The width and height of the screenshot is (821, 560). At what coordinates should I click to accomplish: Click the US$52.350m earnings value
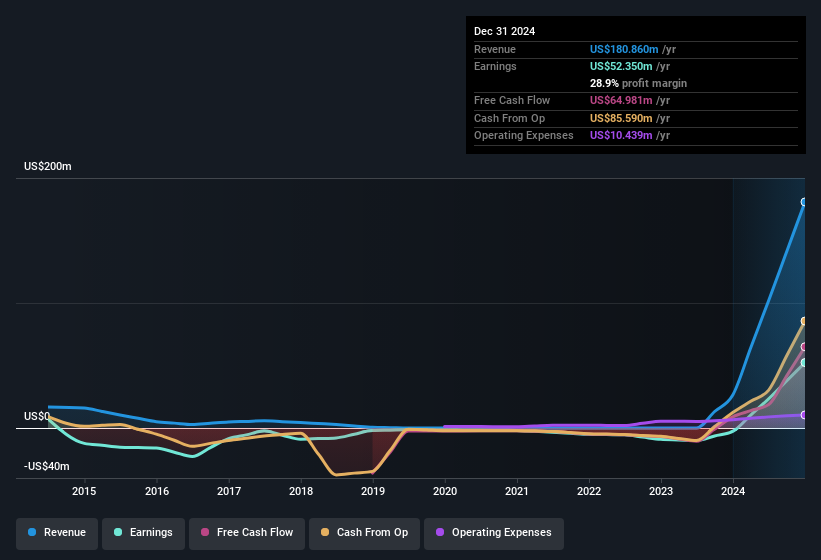(621, 66)
